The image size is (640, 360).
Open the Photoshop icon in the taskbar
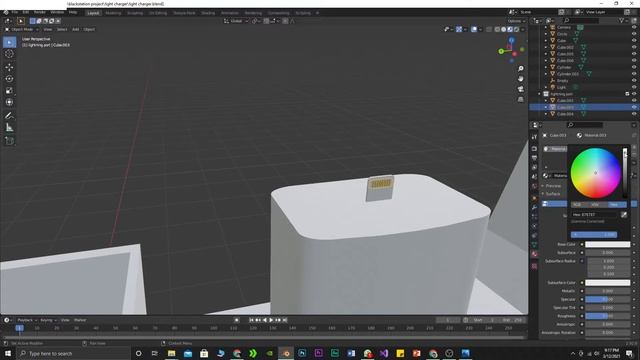(x=302, y=353)
